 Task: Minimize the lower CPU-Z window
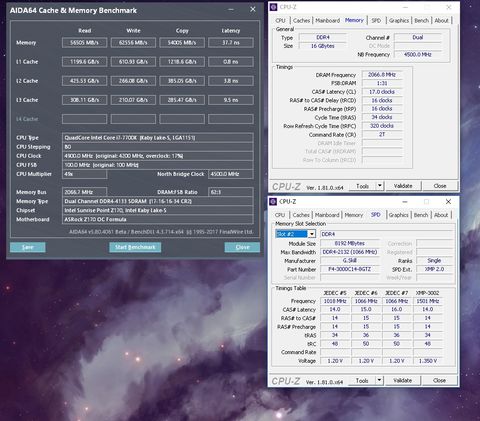click(405, 202)
